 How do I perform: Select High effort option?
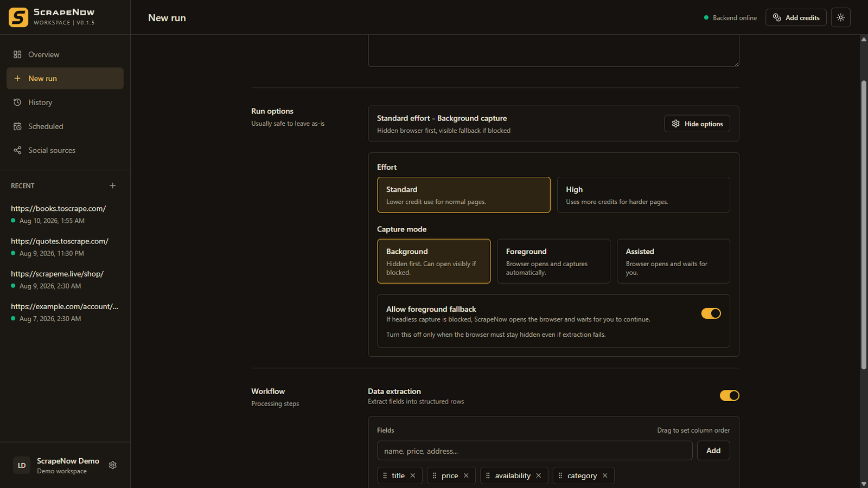click(643, 195)
